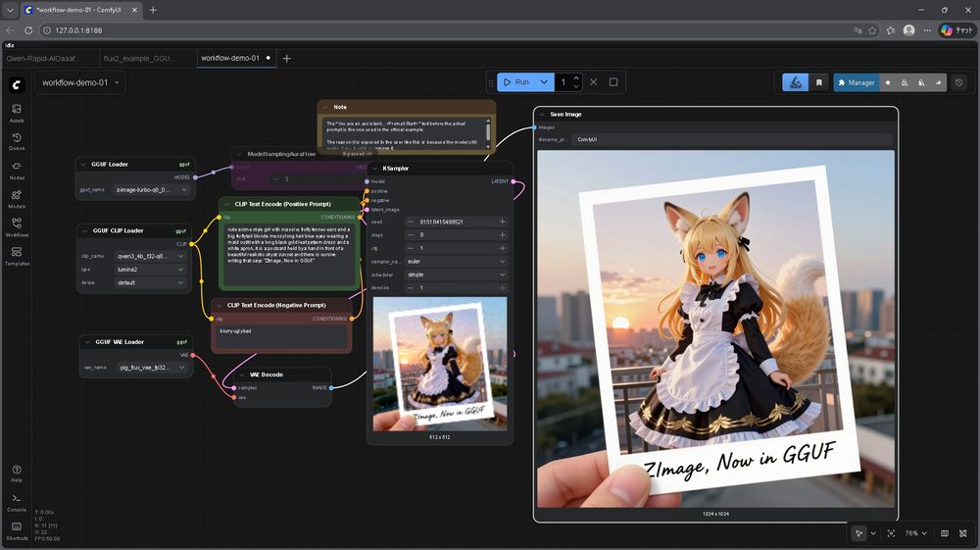Toggle link visibility icon in bottom toolbar

coord(963,533)
